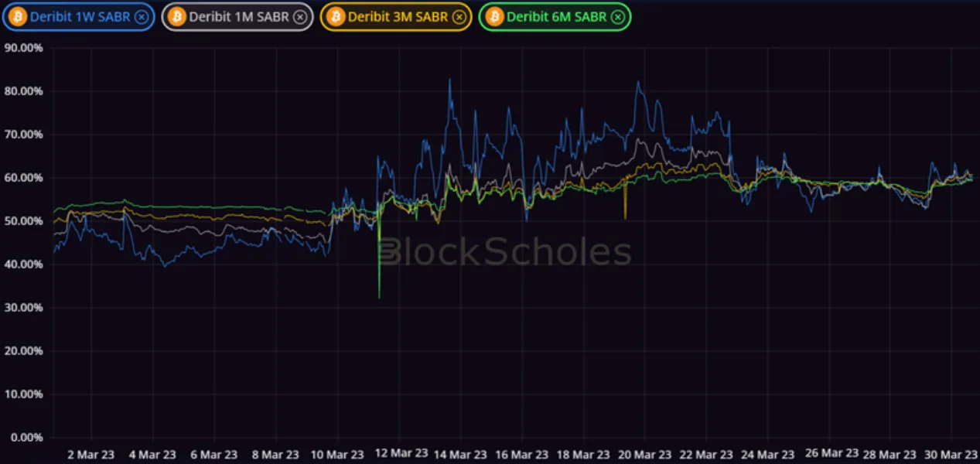Click the 30 Mar 23 date label
The image size is (980, 464).
[951, 454]
